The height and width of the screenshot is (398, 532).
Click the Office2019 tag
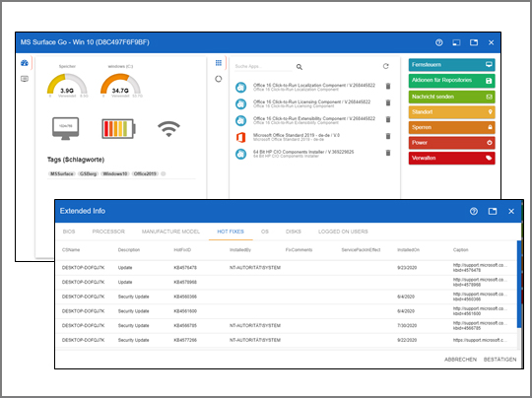pyautogui.click(x=145, y=173)
